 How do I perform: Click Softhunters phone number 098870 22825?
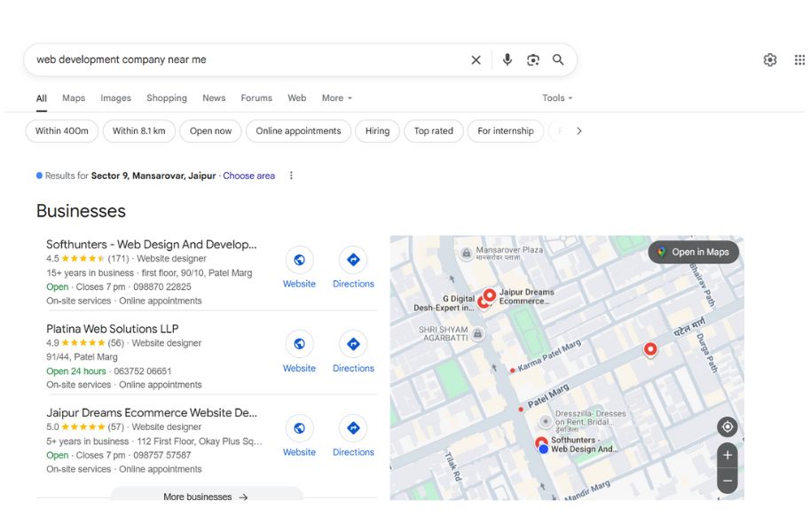[162, 286]
